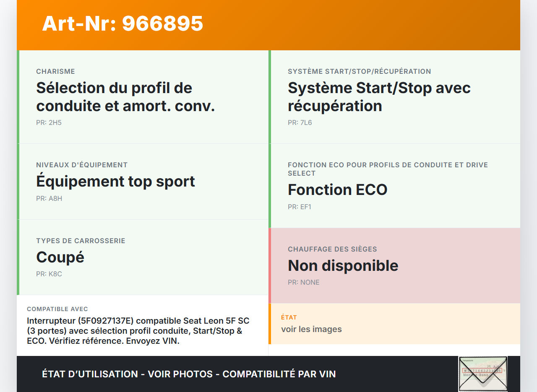Click the PR: K8C code
Viewport: 537px width, 392px height.
point(49,274)
